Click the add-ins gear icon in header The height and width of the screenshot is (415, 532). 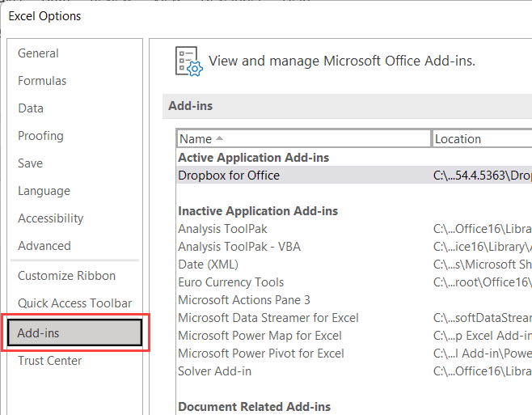[x=188, y=61]
